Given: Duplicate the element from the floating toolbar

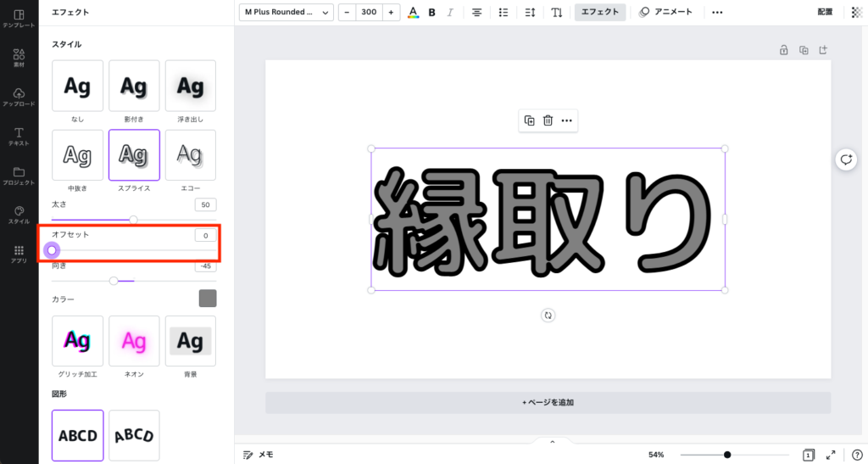Looking at the screenshot, I should (529, 120).
